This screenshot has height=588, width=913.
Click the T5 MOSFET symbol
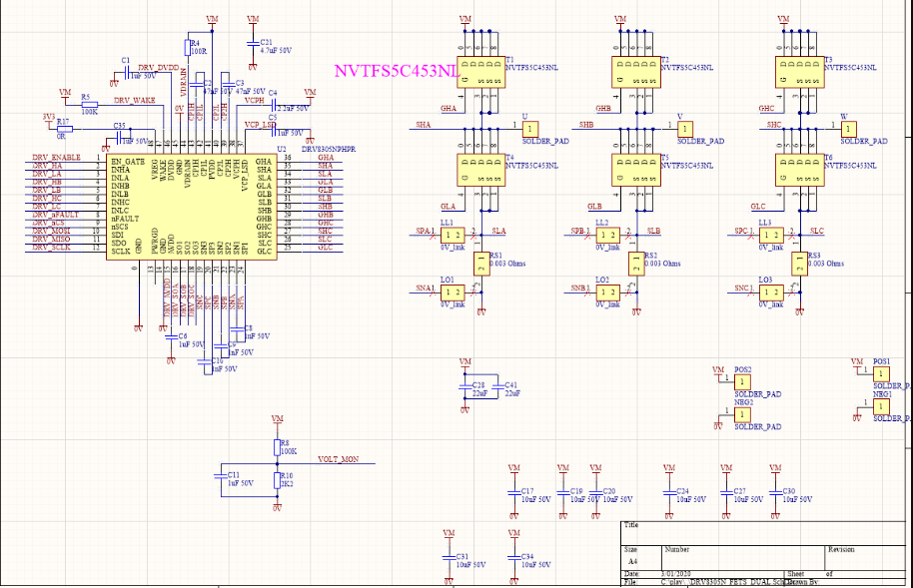pyautogui.click(x=636, y=170)
